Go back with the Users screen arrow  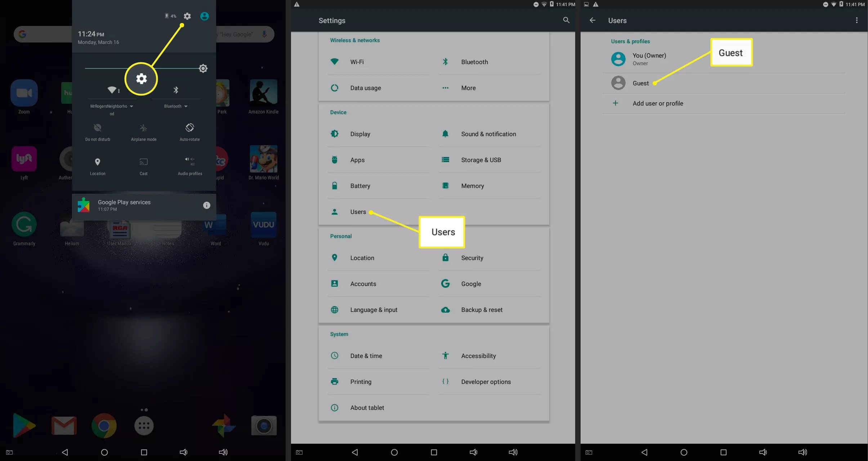pos(592,21)
